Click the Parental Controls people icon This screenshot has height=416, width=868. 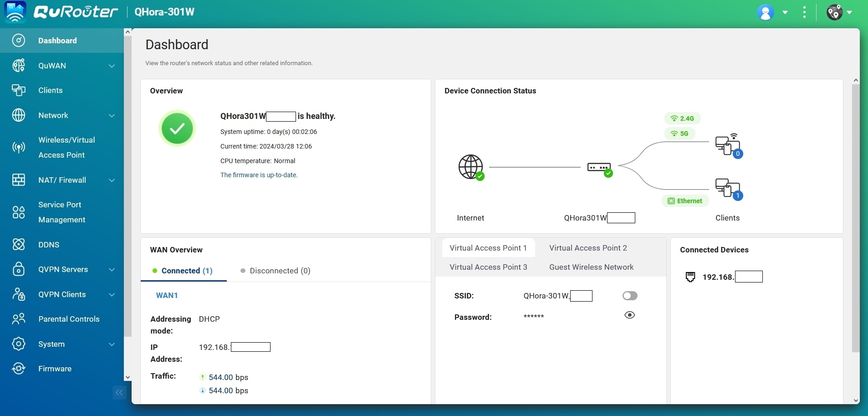(19, 319)
